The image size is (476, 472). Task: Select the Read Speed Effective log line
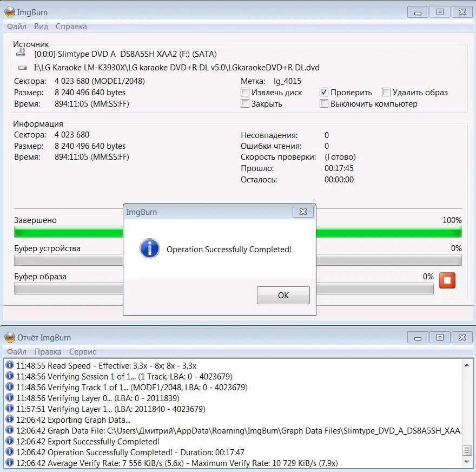pyautogui.click(x=106, y=365)
